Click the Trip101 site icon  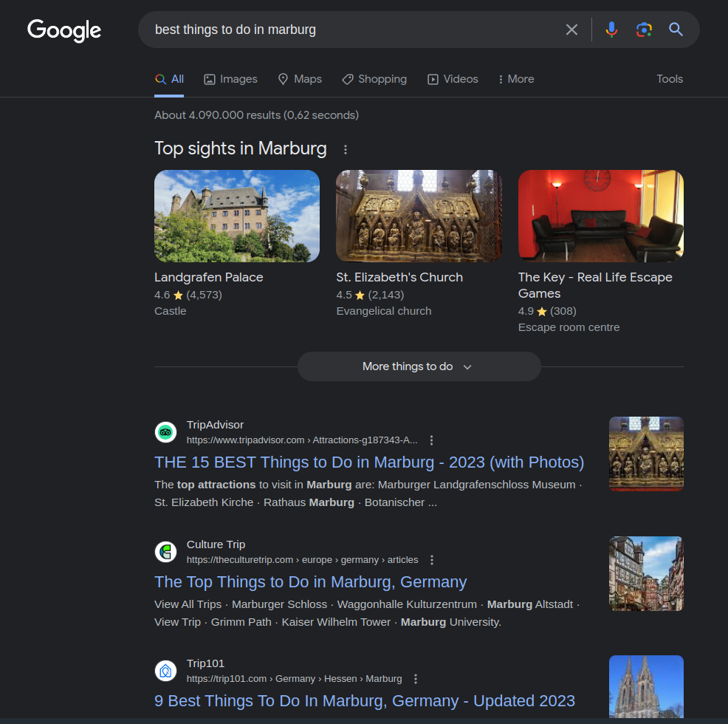[x=165, y=671]
